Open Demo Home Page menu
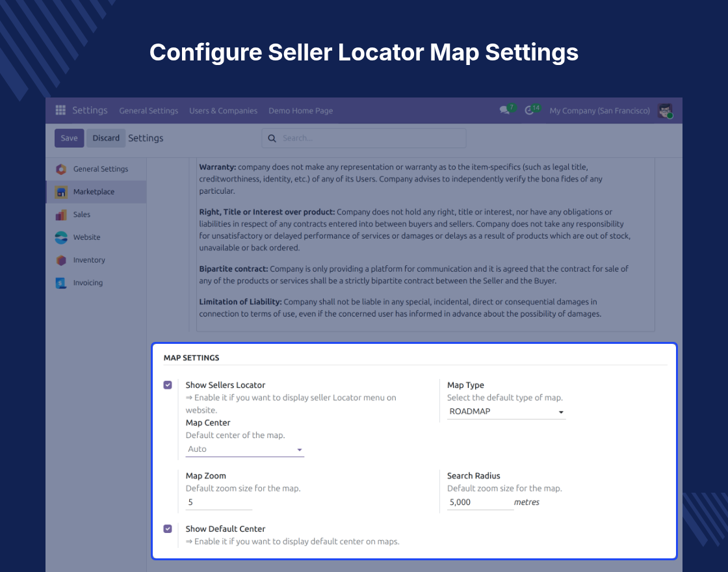The height and width of the screenshot is (572, 728). pos(300,110)
